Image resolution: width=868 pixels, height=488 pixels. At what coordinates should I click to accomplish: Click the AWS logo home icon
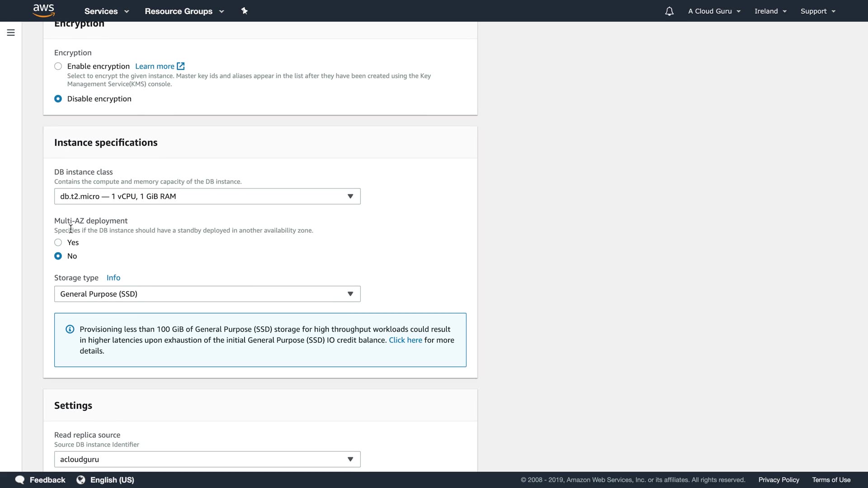coord(44,10)
